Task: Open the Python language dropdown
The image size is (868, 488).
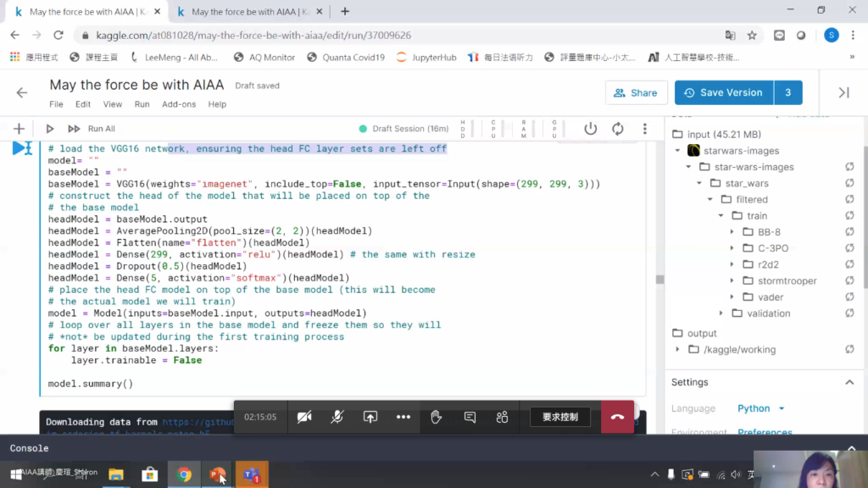Action: tap(761, 408)
